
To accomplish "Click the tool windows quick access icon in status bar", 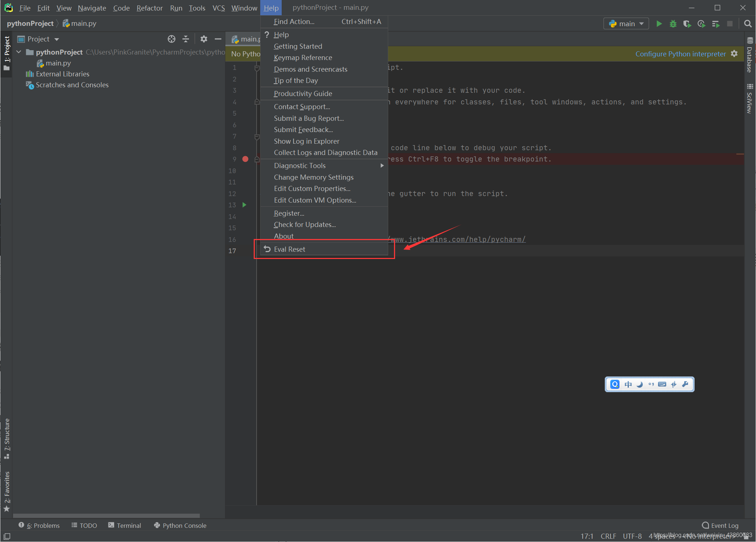I will (7, 536).
